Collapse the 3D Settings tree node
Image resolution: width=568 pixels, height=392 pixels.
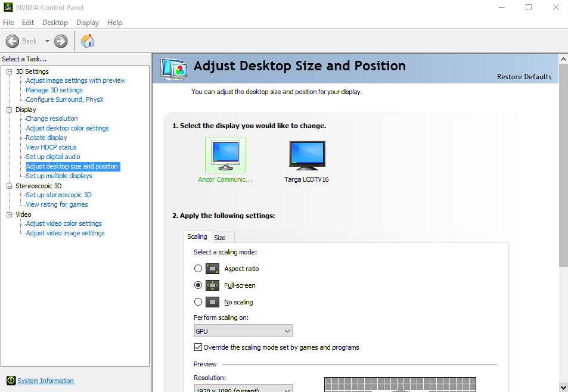click(9, 71)
